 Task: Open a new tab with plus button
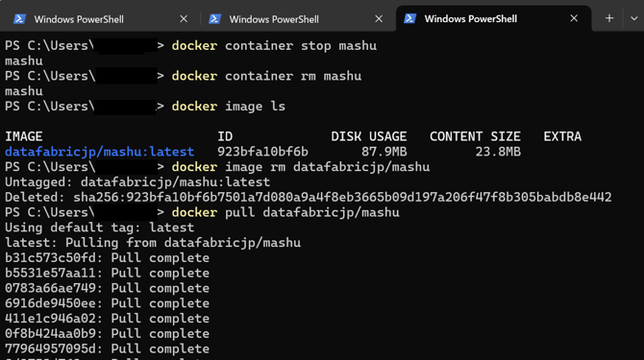(609, 18)
